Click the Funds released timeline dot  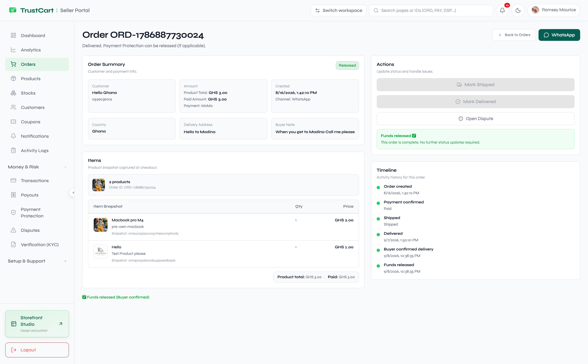point(378,266)
